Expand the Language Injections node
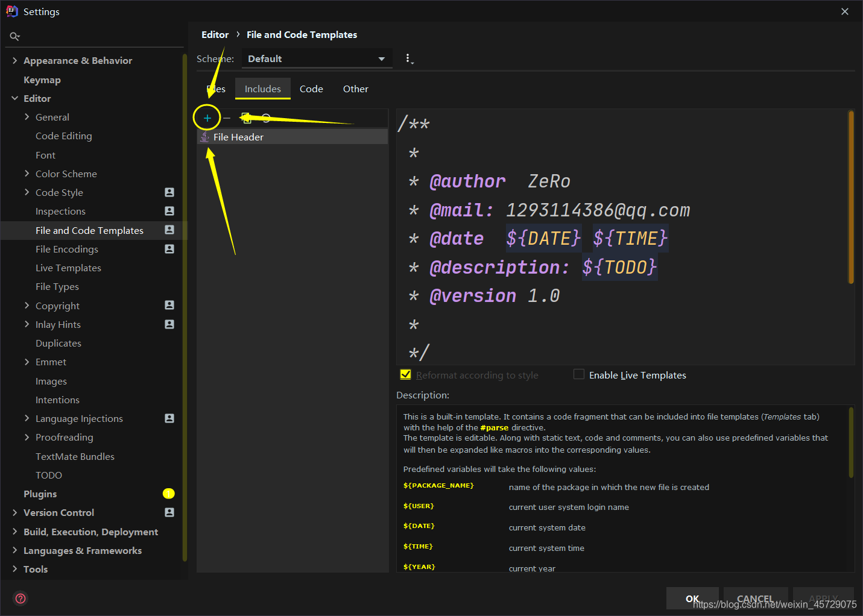Screen dimensions: 863x616 27,418
